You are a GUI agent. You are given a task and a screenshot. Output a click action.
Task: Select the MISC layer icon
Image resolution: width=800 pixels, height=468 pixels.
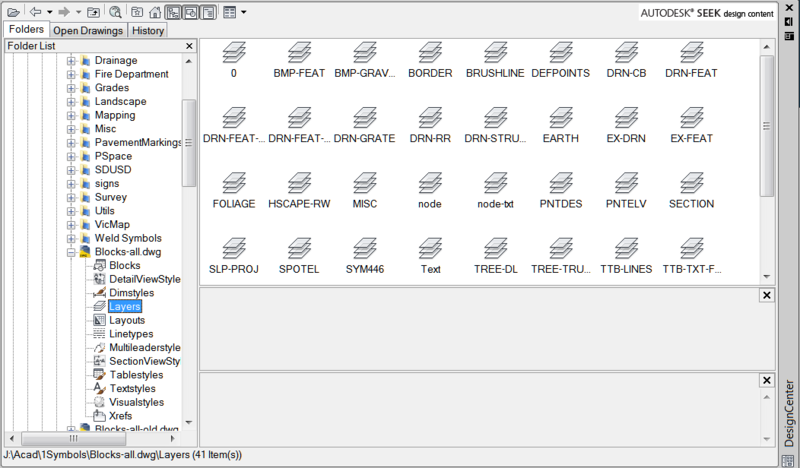coord(364,183)
